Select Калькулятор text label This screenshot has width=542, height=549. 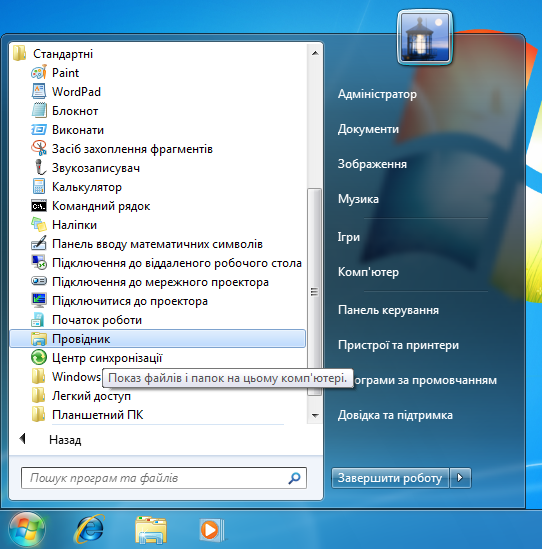(87, 187)
